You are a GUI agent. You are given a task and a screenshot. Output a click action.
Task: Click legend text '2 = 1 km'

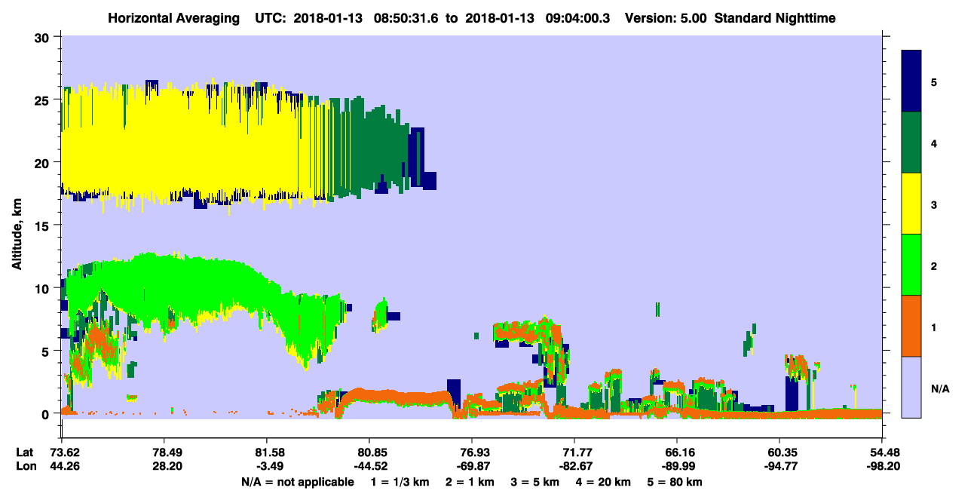click(470, 482)
